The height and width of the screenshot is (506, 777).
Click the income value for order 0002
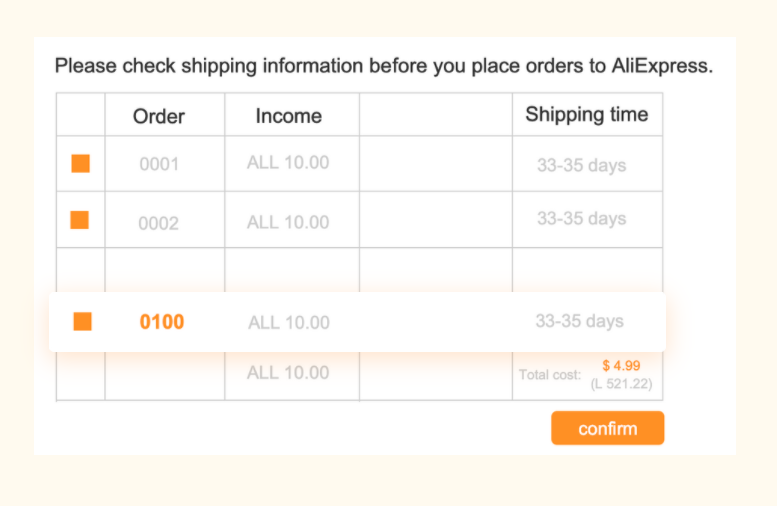tap(288, 222)
